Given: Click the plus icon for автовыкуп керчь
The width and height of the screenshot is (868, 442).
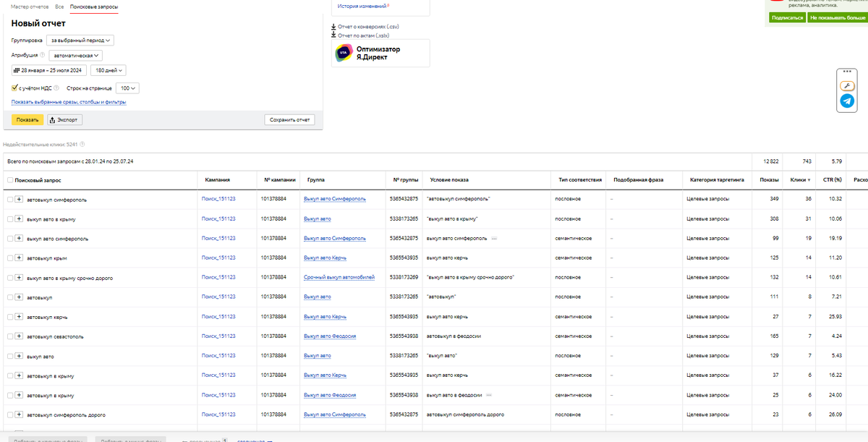Looking at the screenshot, I should 20,317.
